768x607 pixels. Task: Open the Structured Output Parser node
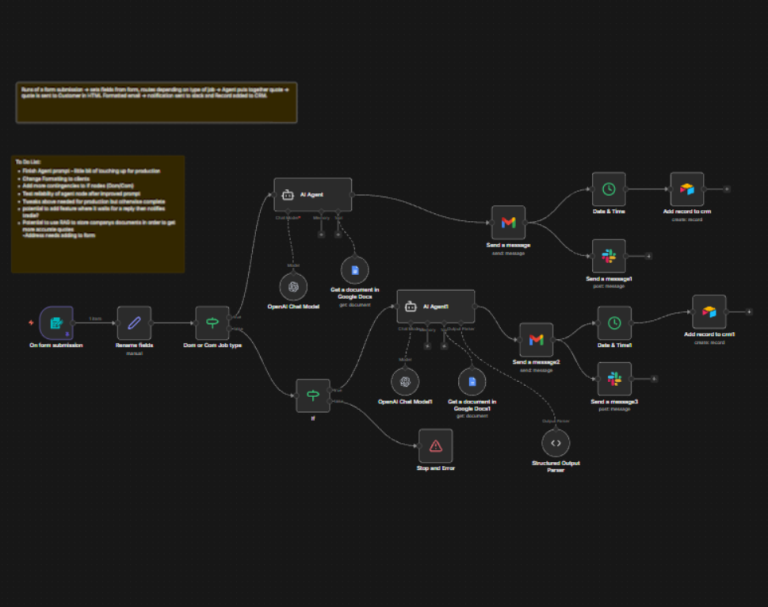coord(557,442)
